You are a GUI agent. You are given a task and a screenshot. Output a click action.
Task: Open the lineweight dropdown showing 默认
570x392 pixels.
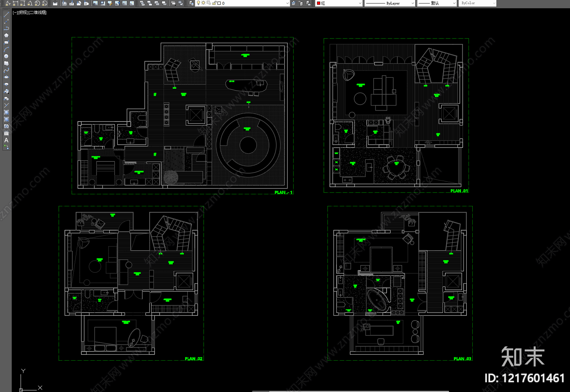point(437,3)
